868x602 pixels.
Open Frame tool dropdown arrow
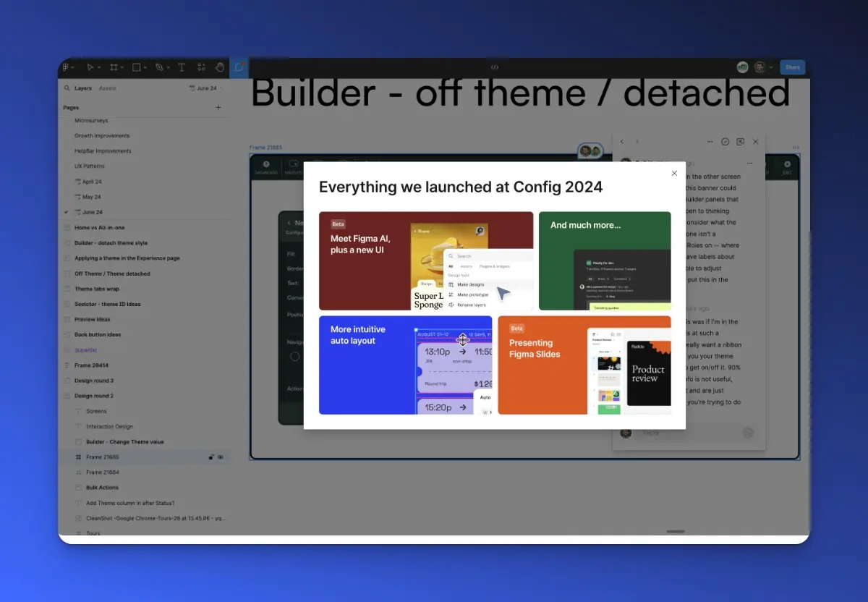pyautogui.click(x=122, y=67)
